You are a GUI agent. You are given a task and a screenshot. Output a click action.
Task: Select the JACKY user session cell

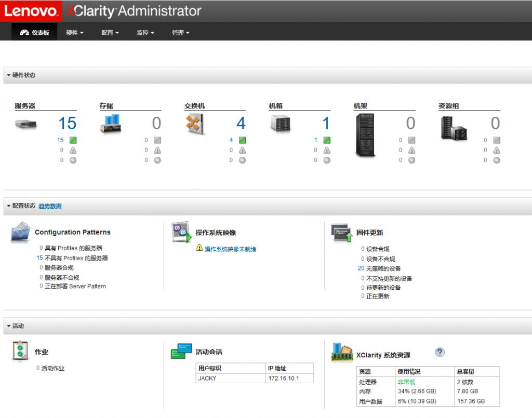click(x=231, y=379)
